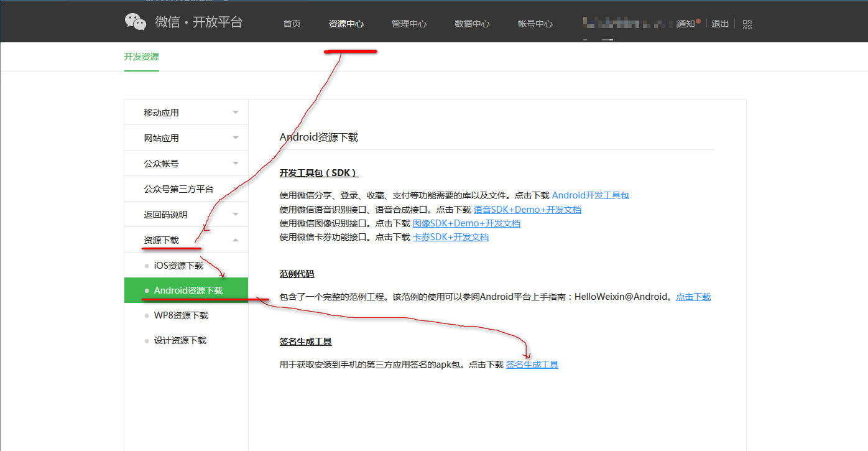
Task: Open the QR code icon in header
Action: tap(747, 24)
